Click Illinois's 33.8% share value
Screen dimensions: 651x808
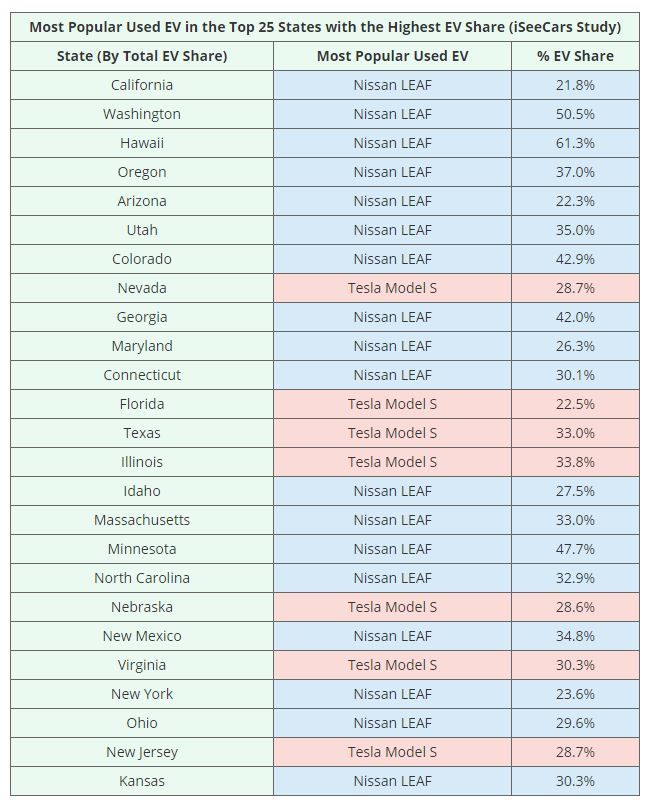575,462
